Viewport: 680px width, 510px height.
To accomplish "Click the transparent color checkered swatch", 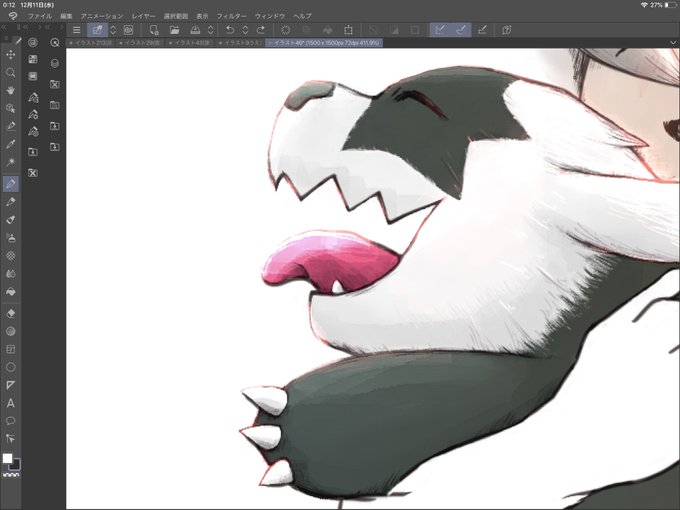I will point(11,475).
